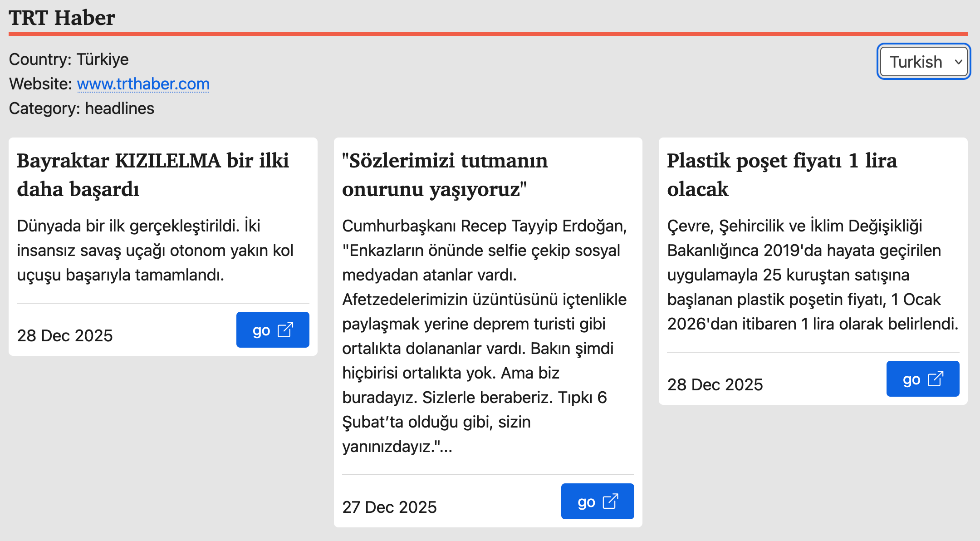
Task: Open the www.trthaber.com website link
Action: (x=143, y=84)
